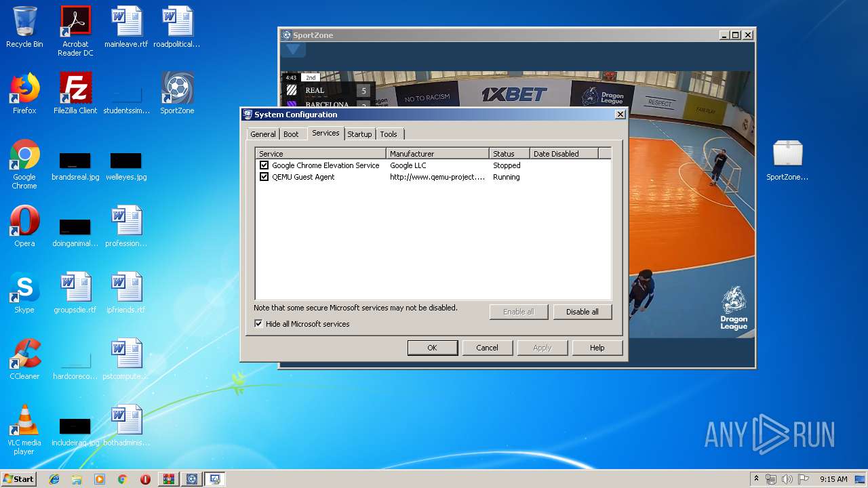Open the 9:15 AM taskbar clock

(x=833, y=479)
